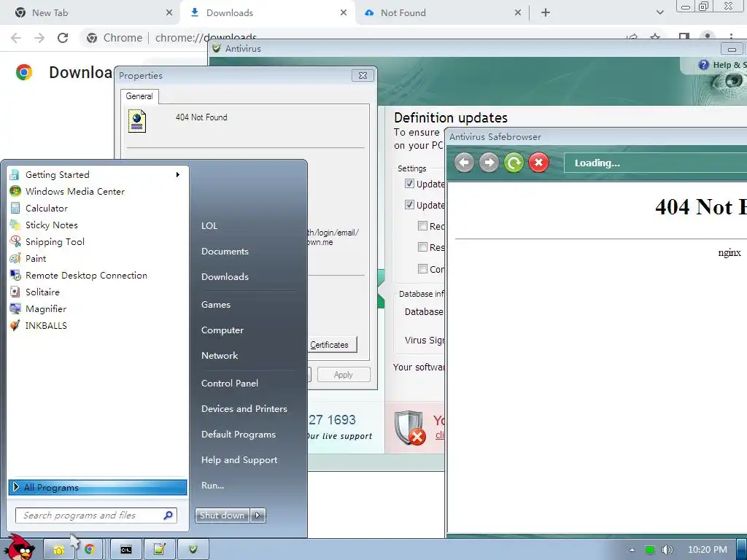Screen dimensions: 747x560
Task: Expand the Getting Started submenu arrow
Action: tap(178, 175)
